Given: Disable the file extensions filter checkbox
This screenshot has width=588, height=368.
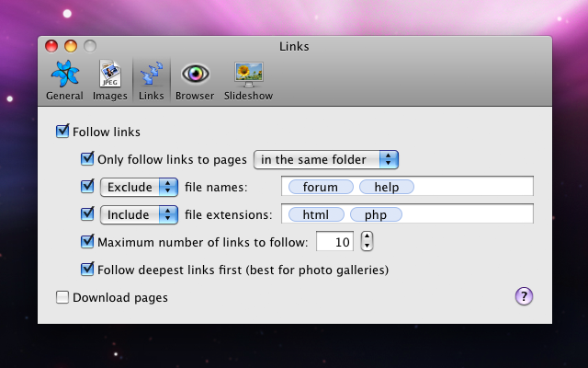Looking at the screenshot, I should (x=87, y=214).
